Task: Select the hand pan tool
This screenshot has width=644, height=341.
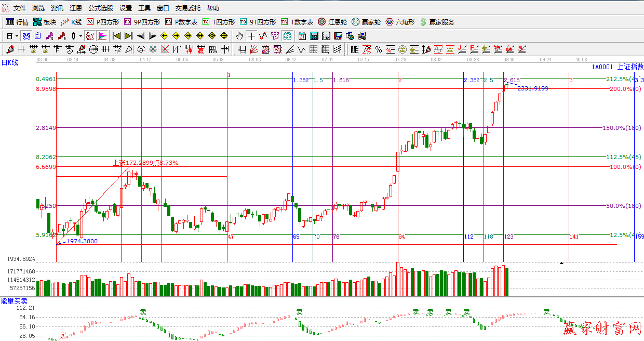Action: (239, 36)
